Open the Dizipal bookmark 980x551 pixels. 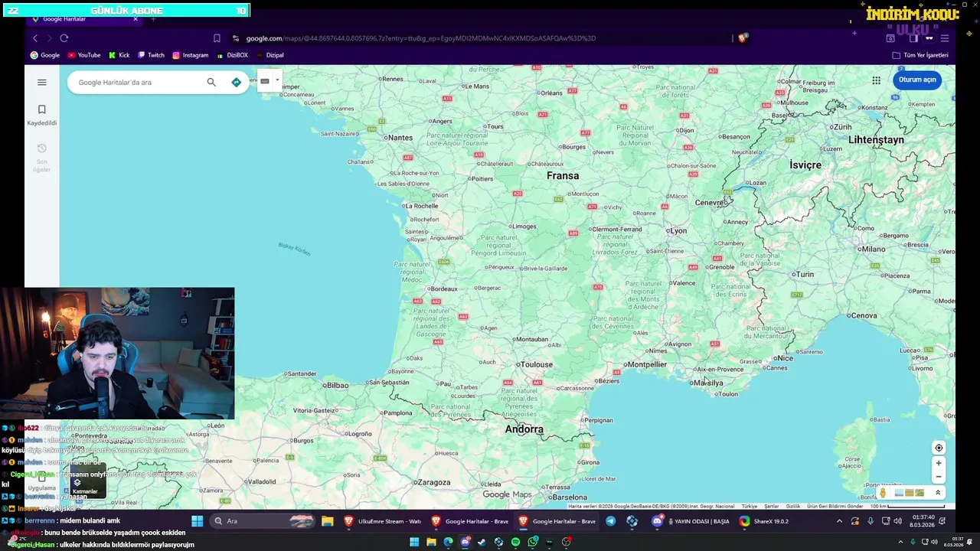269,55
